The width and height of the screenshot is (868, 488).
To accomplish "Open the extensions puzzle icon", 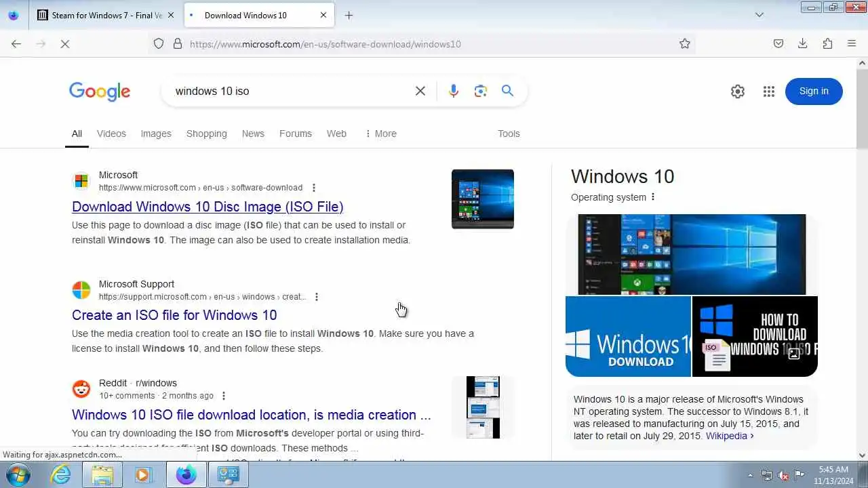I will [827, 43].
